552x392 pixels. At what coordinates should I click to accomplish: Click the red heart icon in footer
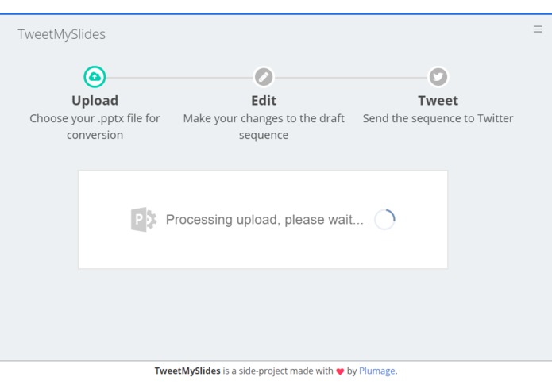pyautogui.click(x=340, y=371)
